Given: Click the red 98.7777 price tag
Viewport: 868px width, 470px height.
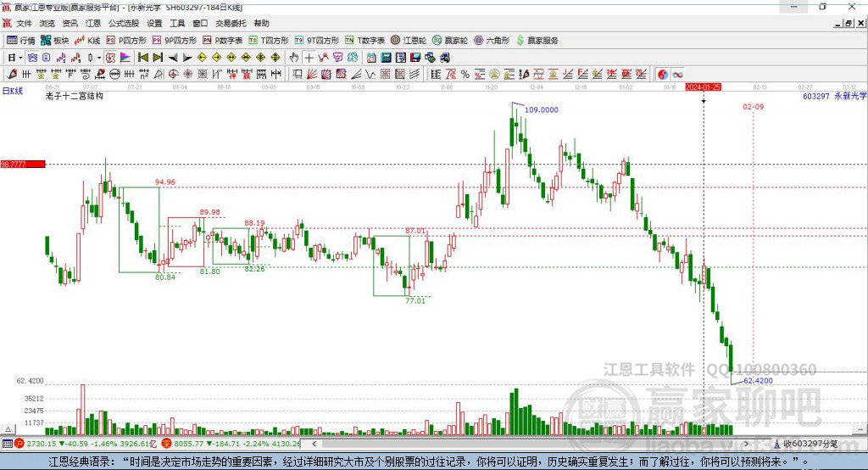Looking at the screenshot, I should point(23,164).
